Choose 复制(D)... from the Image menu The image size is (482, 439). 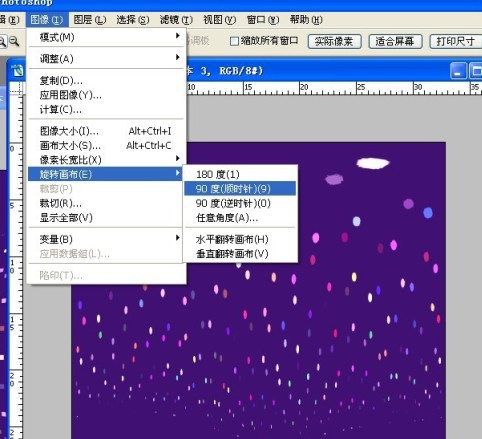106,80
